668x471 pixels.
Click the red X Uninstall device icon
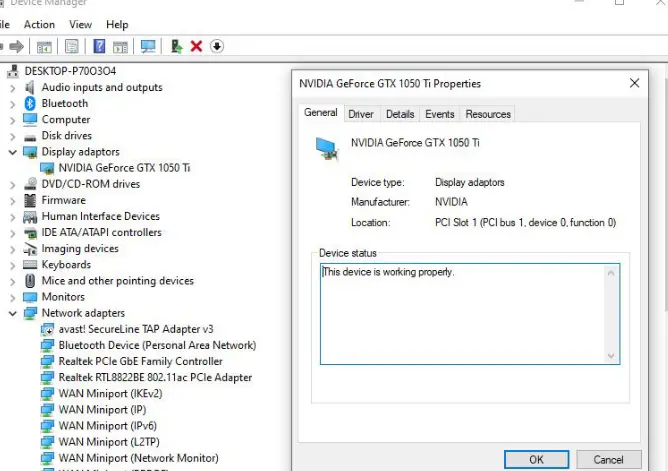tap(196, 46)
